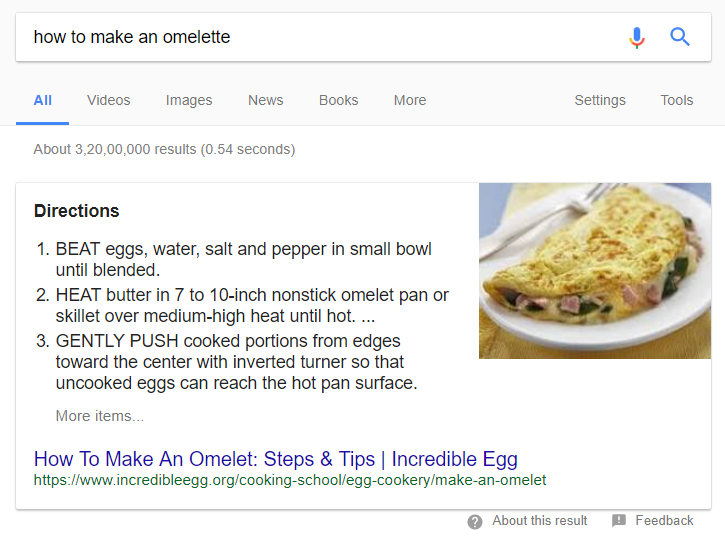Click the Feedback link text
Image resolution: width=725 pixels, height=539 pixels.
click(x=664, y=521)
